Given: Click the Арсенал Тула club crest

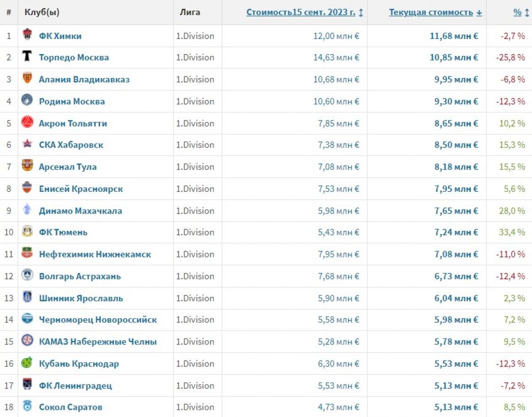Looking at the screenshot, I should (x=27, y=166).
